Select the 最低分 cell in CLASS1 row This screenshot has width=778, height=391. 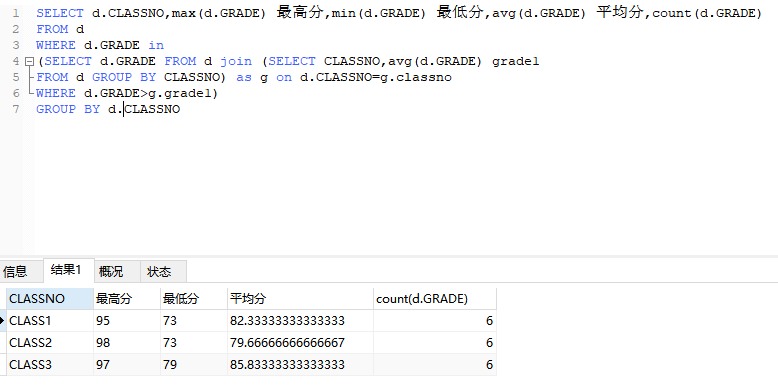(194, 321)
